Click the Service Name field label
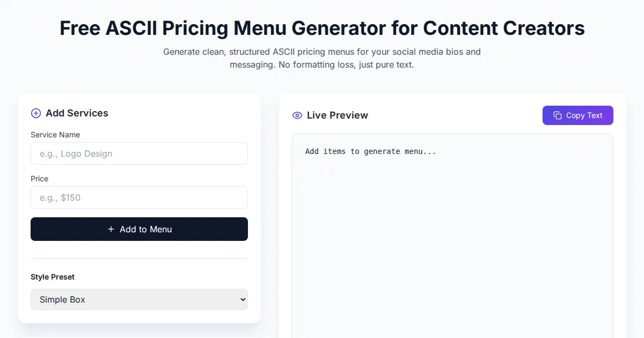This screenshot has height=338, width=644. pos(55,135)
